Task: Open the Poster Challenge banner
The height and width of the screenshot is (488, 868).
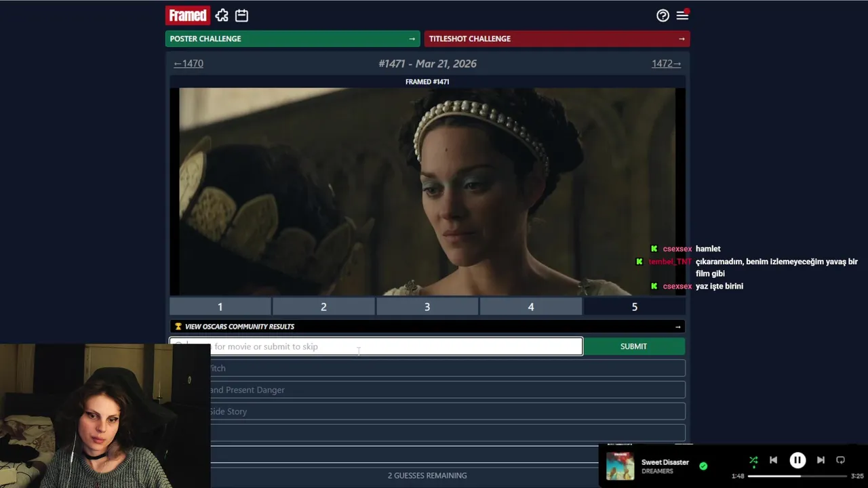Action: [x=292, y=39]
